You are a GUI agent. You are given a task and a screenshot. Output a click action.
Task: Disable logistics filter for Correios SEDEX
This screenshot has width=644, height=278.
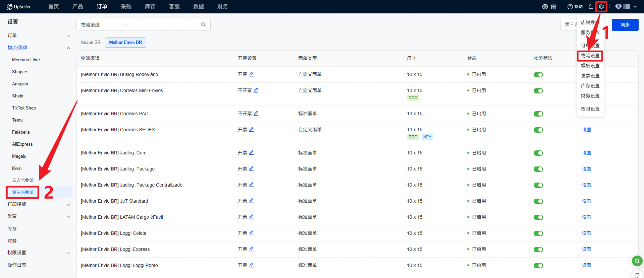coord(538,130)
